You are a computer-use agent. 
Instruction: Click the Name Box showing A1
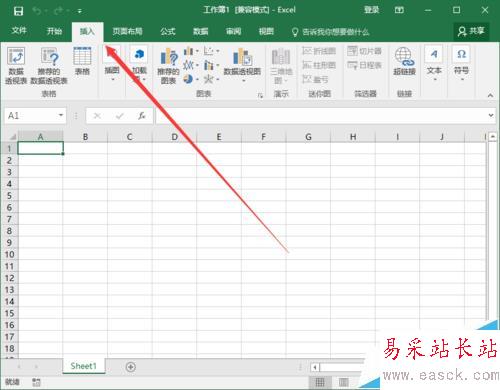[32, 116]
